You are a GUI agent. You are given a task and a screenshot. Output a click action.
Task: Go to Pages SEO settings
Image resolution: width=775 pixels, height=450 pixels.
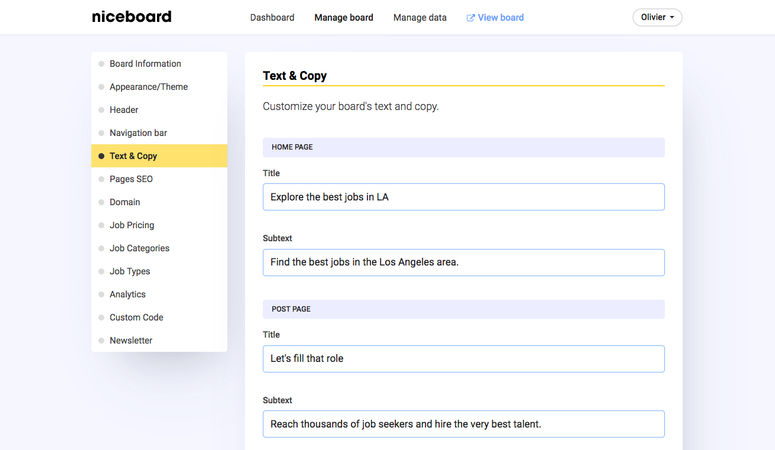click(x=159, y=179)
